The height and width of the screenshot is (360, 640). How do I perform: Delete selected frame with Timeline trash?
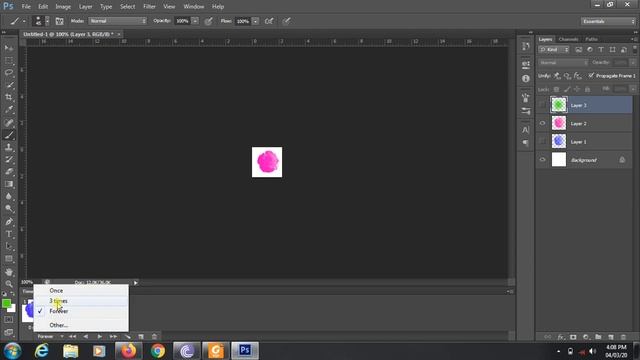point(154,337)
